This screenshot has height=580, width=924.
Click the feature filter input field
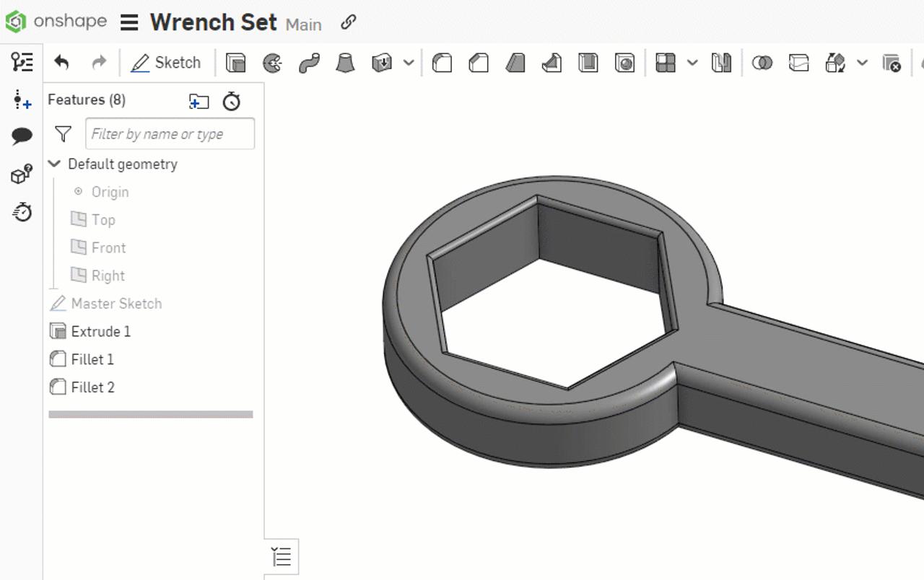pos(170,133)
